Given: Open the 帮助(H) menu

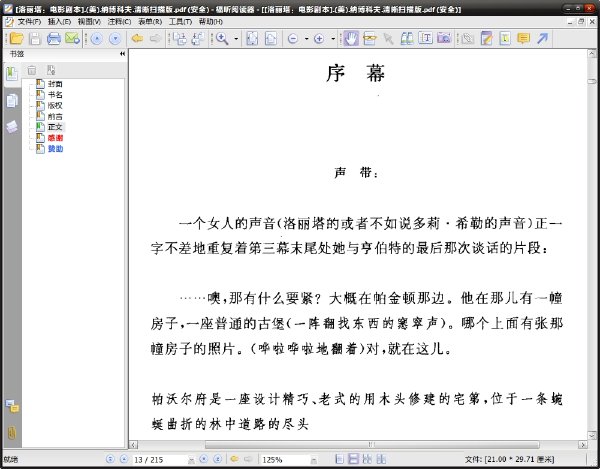Looking at the screenshot, I should click(x=210, y=22).
